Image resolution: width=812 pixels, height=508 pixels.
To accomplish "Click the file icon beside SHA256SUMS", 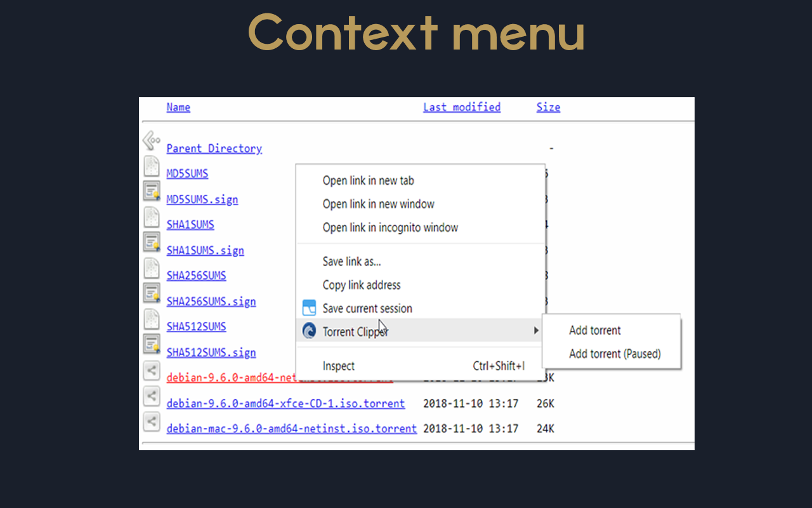I will pyautogui.click(x=151, y=268).
